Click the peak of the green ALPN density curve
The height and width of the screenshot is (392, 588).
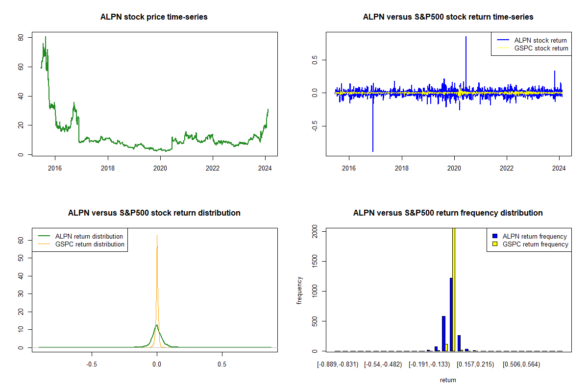156,325
